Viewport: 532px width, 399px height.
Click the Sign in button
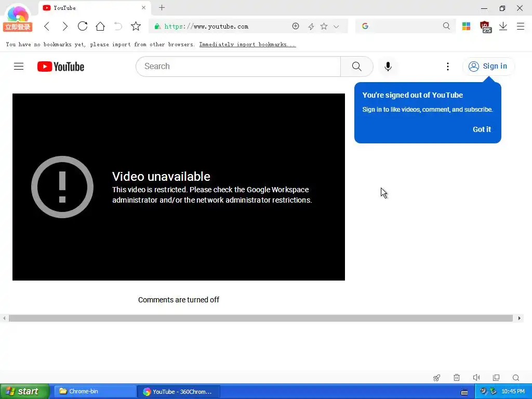[x=488, y=66]
